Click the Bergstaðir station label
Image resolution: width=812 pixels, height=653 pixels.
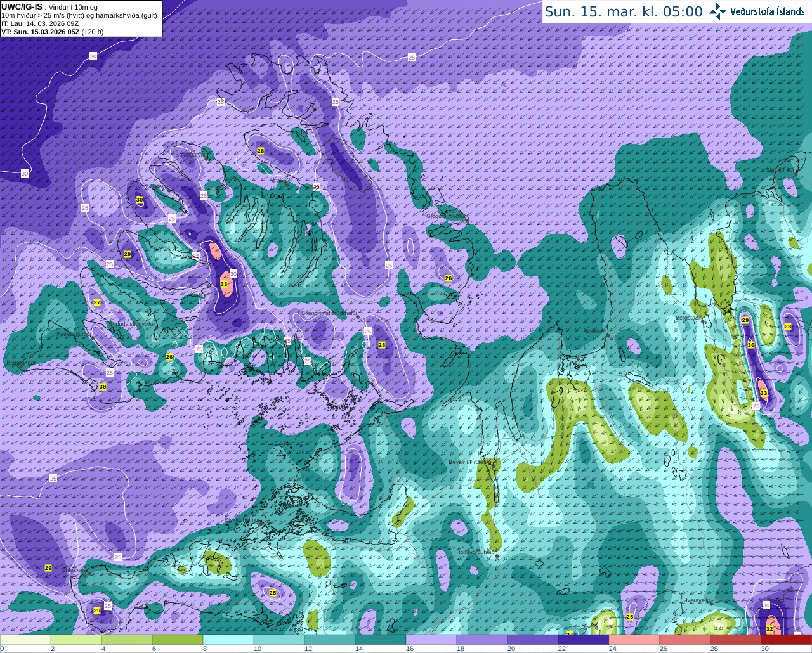pyautogui.click(x=690, y=318)
